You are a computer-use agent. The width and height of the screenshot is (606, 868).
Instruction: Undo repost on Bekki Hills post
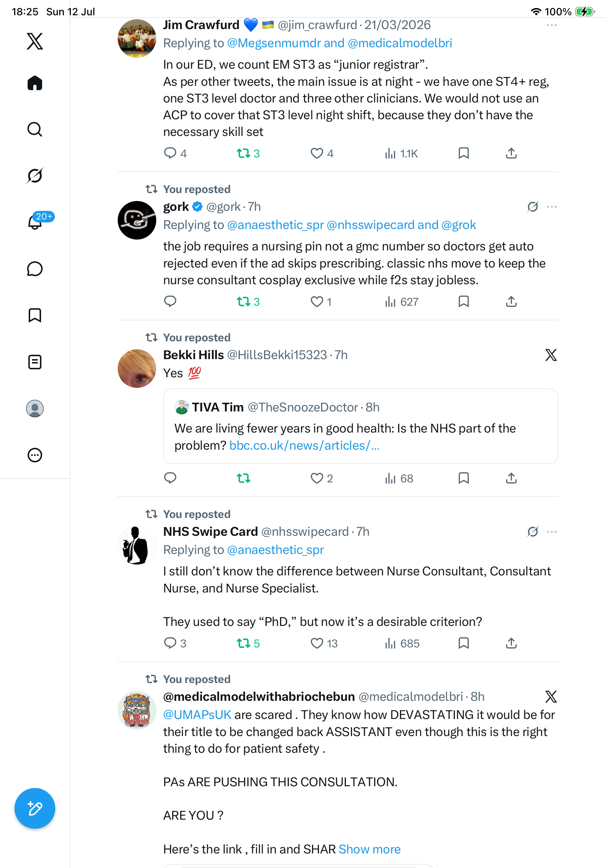click(244, 478)
